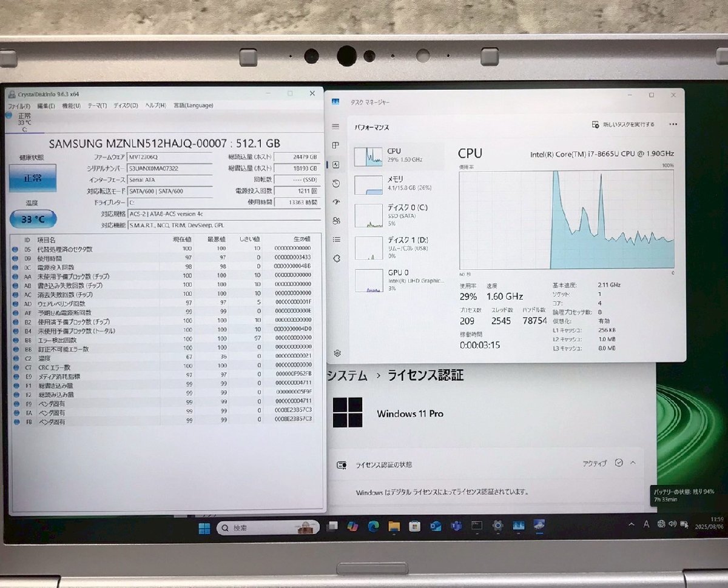The height and width of the screenshot is (588, 728).
Task: Open ヘルプ(H) menu in CrystalDiskInfo
Action: pyautogui.click(x=155, y=105)
